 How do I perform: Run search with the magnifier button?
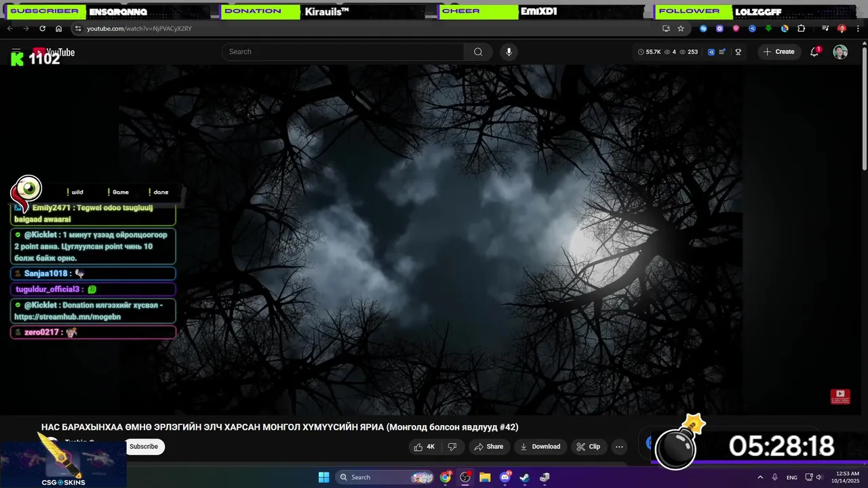click(478, 52)
